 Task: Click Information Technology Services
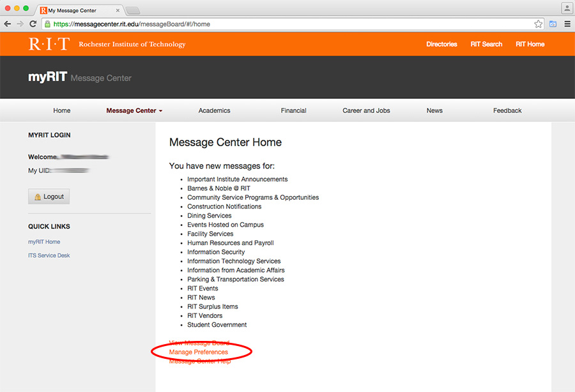[x=234, y=261]
